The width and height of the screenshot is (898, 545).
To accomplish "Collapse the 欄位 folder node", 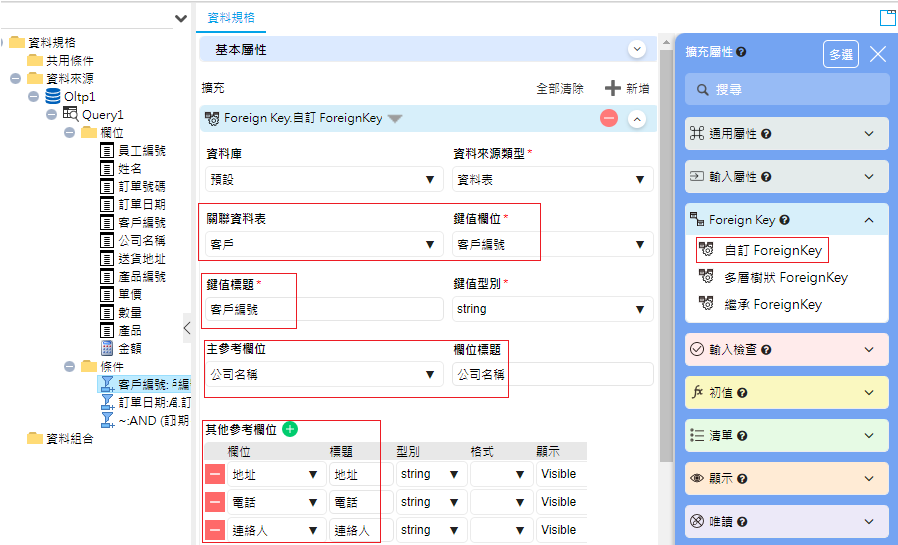I will click(69, 132).
